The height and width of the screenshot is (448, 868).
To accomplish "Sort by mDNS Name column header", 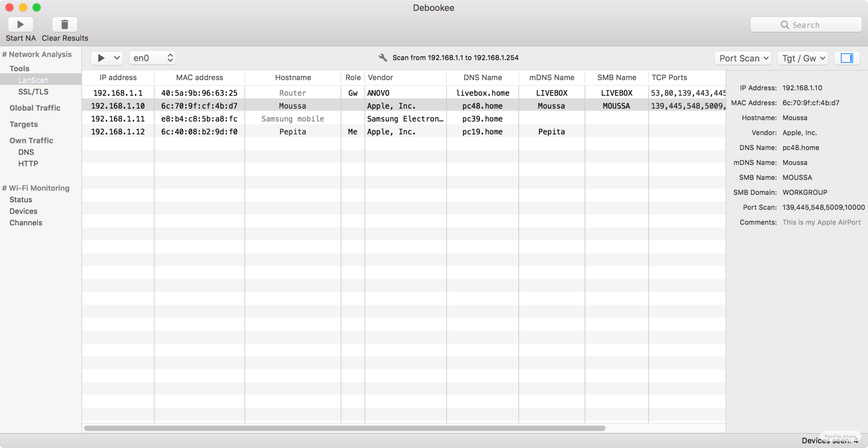I will click(x=552, y=77).
